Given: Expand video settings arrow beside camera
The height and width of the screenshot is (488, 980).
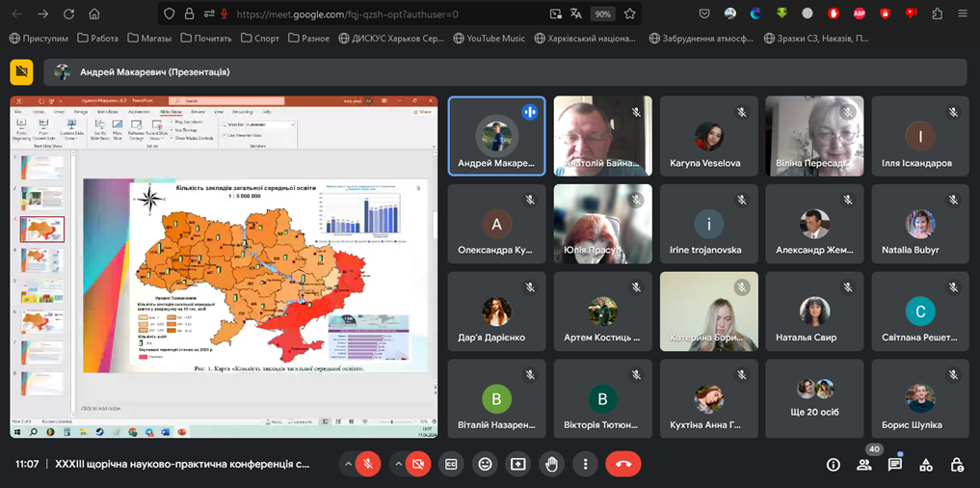Looking at the screenshot, I should coord(398,464).
